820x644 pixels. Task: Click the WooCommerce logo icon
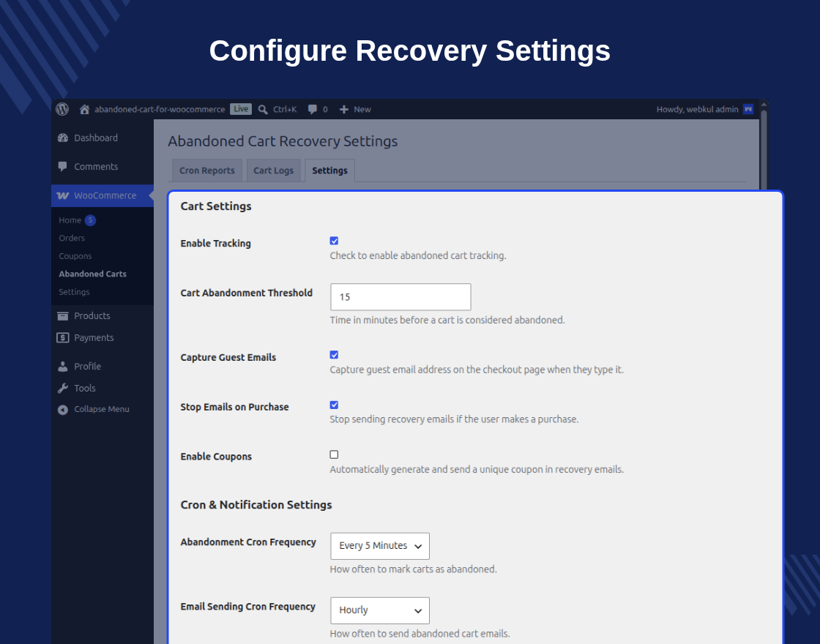63,195
